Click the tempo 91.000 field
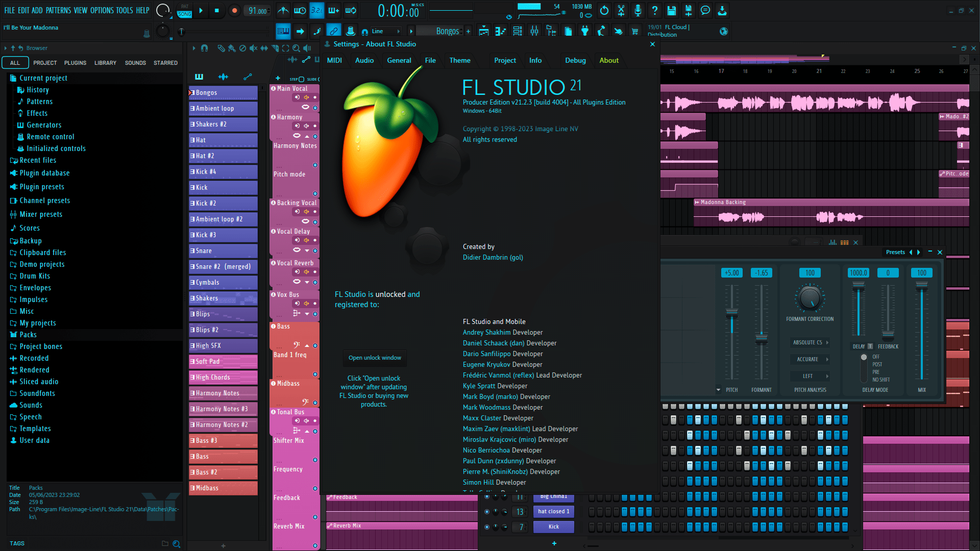980x551 pixels. point(258,11)
